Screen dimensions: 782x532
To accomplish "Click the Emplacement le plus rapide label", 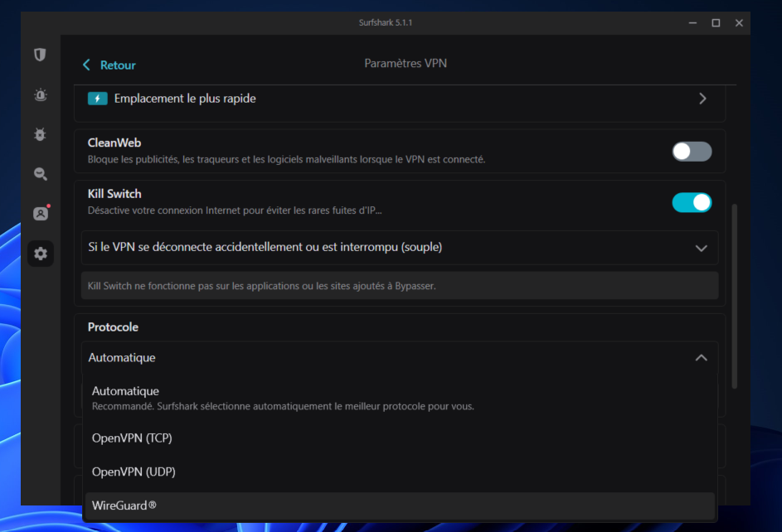I will (x=185, y=99).
